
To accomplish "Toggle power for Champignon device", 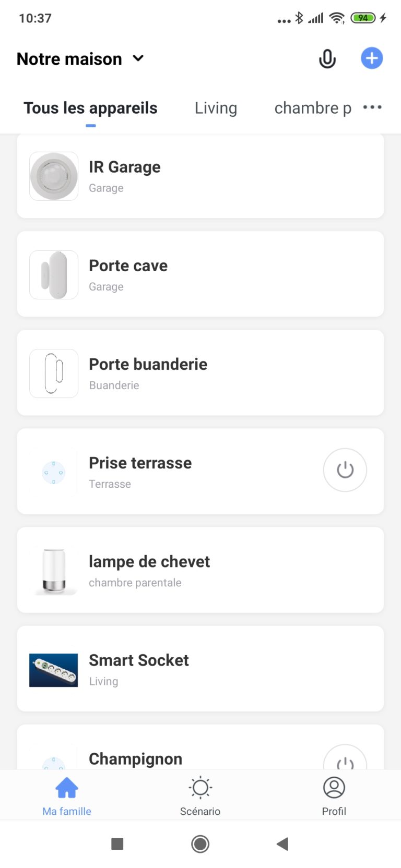I will click(x=345, y=761).
